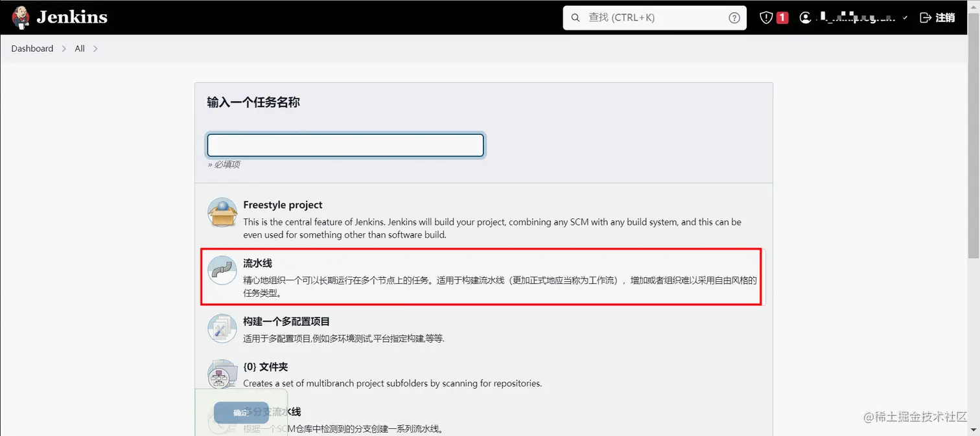The width and height of the screenshot is (980, 436).
Task: Open the Jenkins home title link
Action: (x=72, y=17)
